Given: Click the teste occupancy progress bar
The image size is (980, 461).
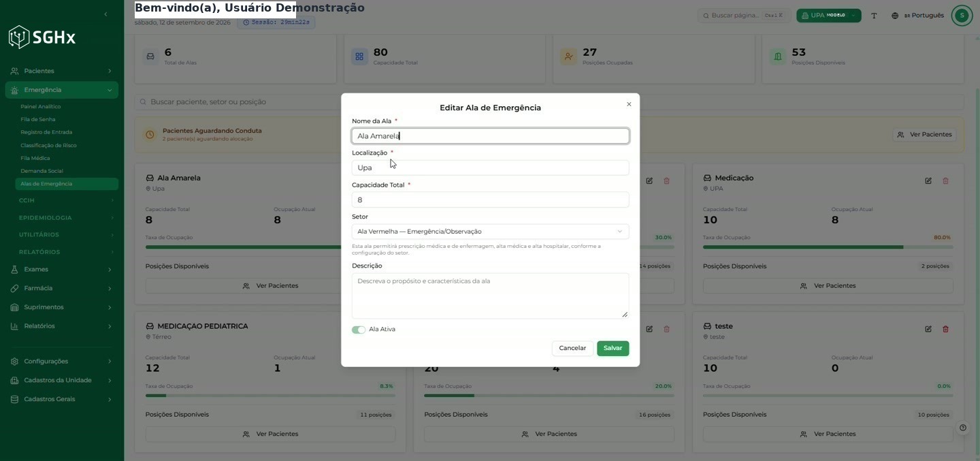Looking at the screenshot, I should click(828, 396).
